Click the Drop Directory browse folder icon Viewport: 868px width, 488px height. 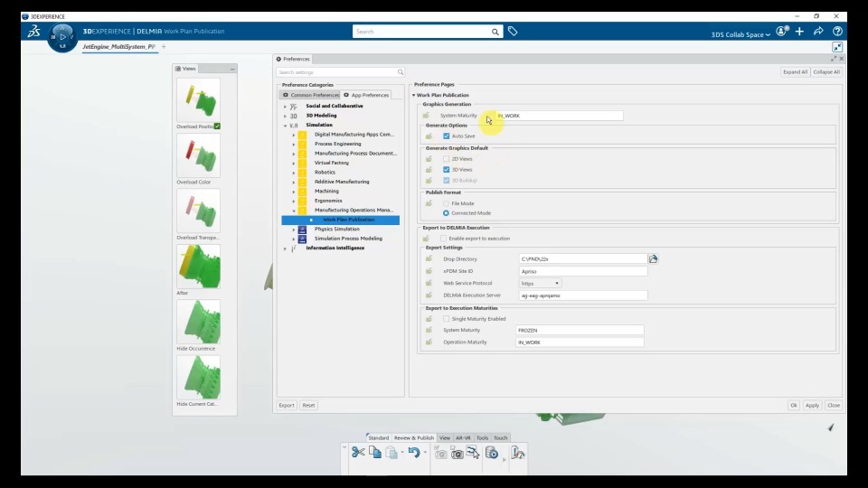click(x=653, y=259)
